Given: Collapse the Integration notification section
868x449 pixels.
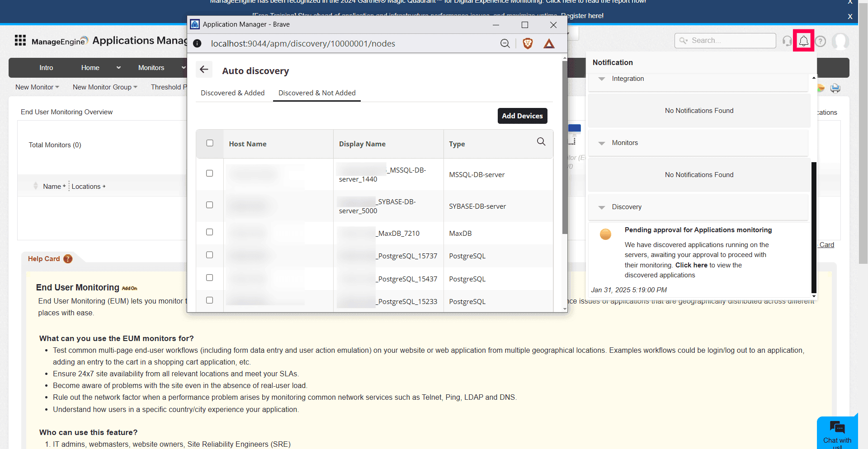Looking at the screenshot, I should point(602,79).
